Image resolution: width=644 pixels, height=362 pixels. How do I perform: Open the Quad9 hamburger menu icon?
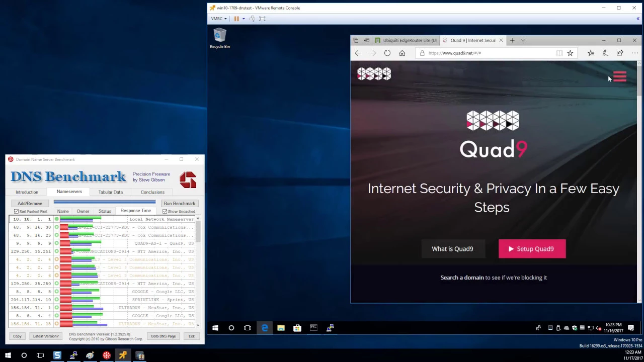(620, 77)
